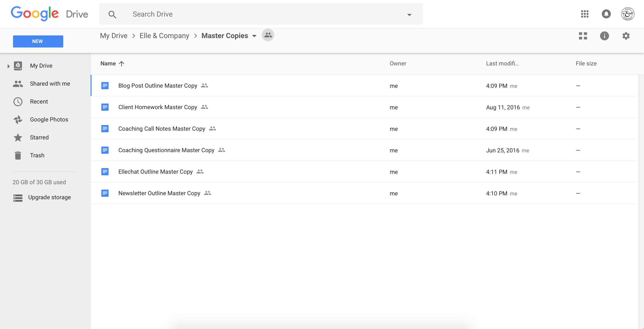
Task: Toggle Name column sort direction
Action: pyautogui.click(x=122, y=63)
